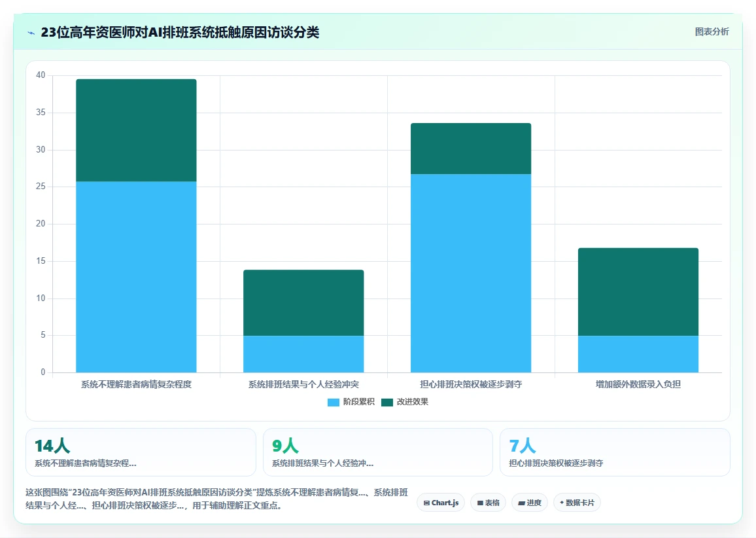Select the 进度 tag
756x538 pixels.
coord(529,503)
